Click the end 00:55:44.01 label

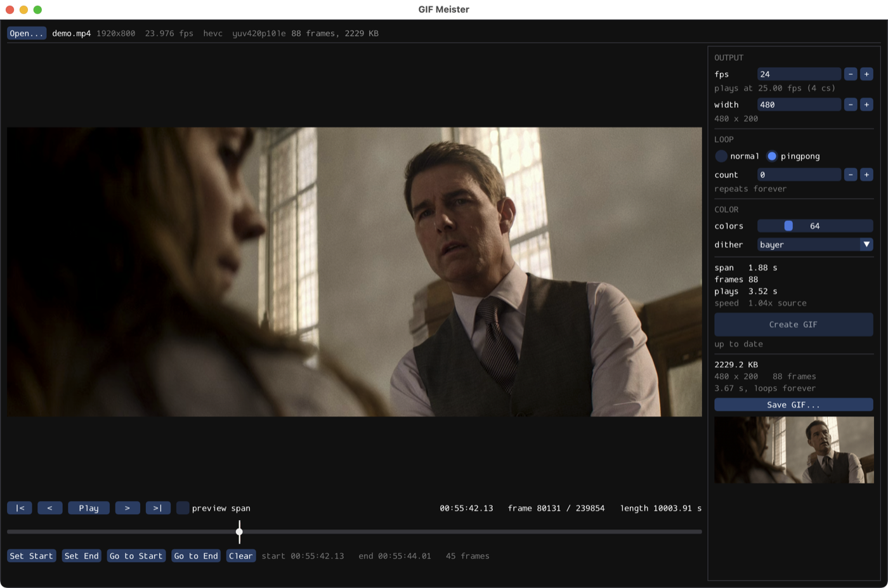395,556
